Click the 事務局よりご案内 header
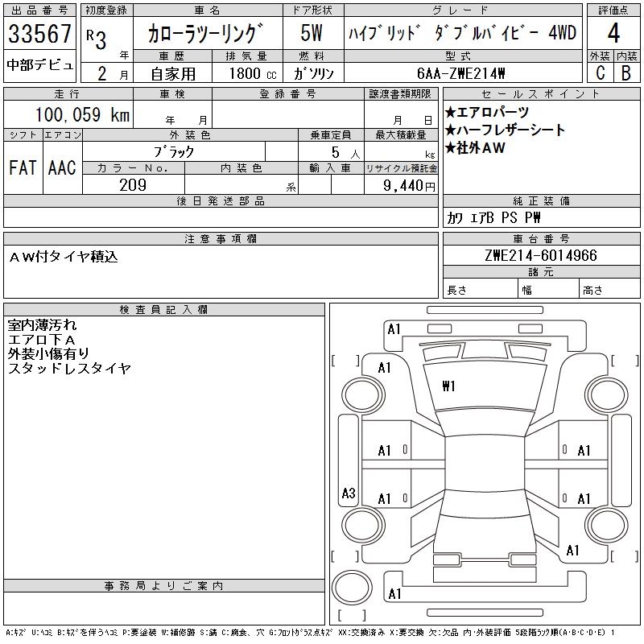 (164, 586)
